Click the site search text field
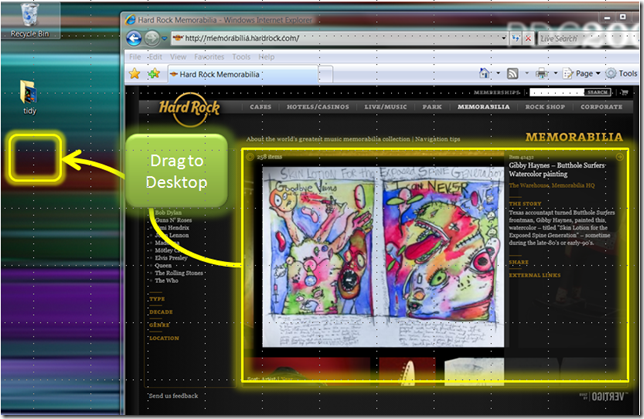 coord(557,92)
